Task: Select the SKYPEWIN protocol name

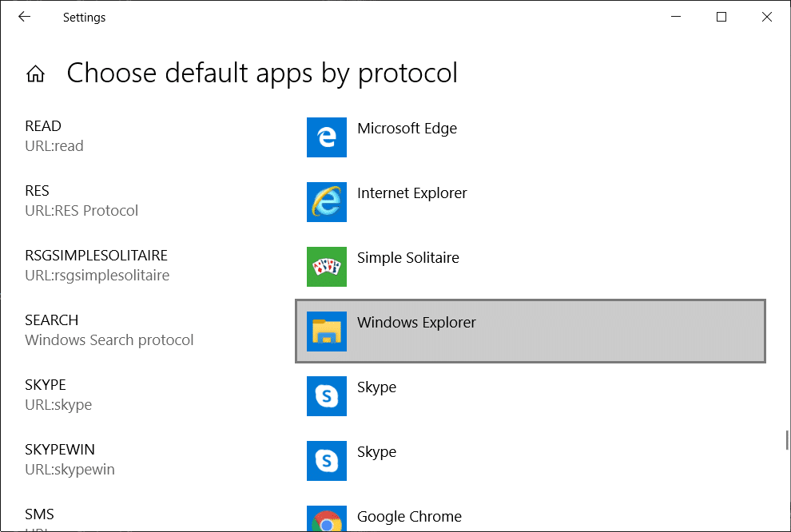Action: [x=60, y=449]
